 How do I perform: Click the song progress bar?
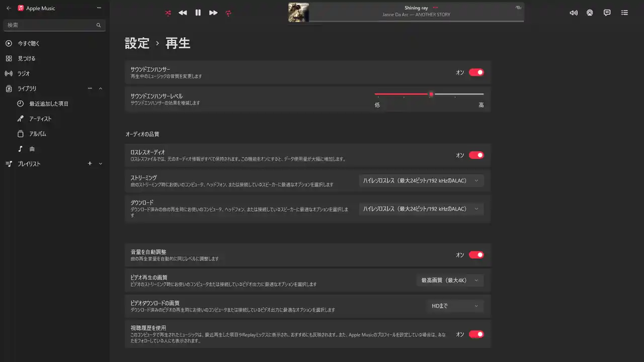click(417, 21)
